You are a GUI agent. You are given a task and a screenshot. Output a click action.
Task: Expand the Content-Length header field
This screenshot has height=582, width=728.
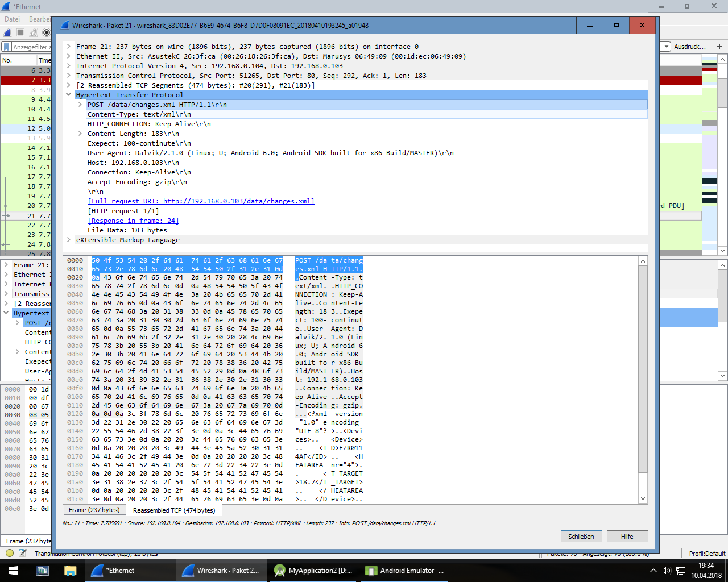coord(80,134)
